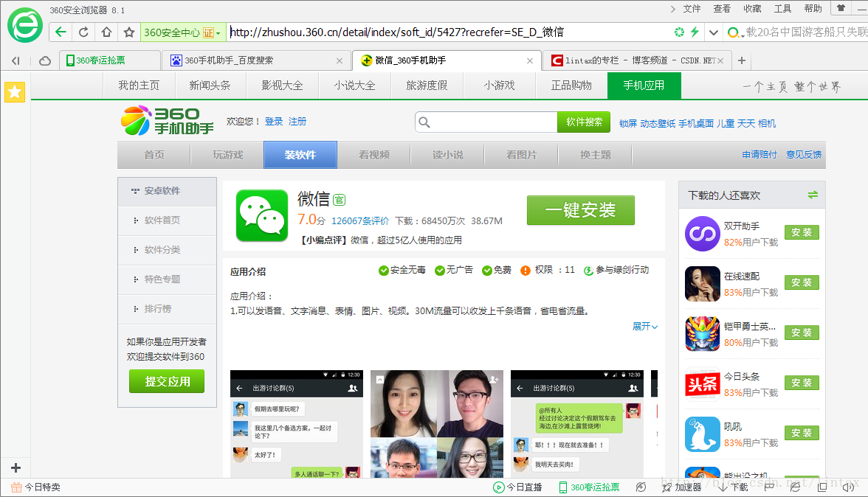Select 新闻头条 navigation tab

(x=210, y=86)
